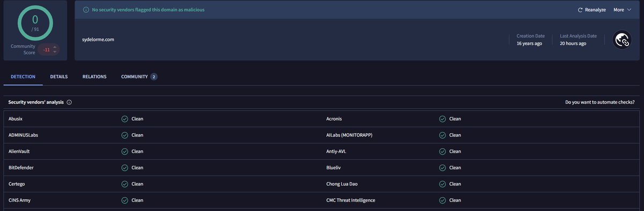Click the Clean result for Acronis
The height and width of the screenshot is (211, 644).
point(455,119)
